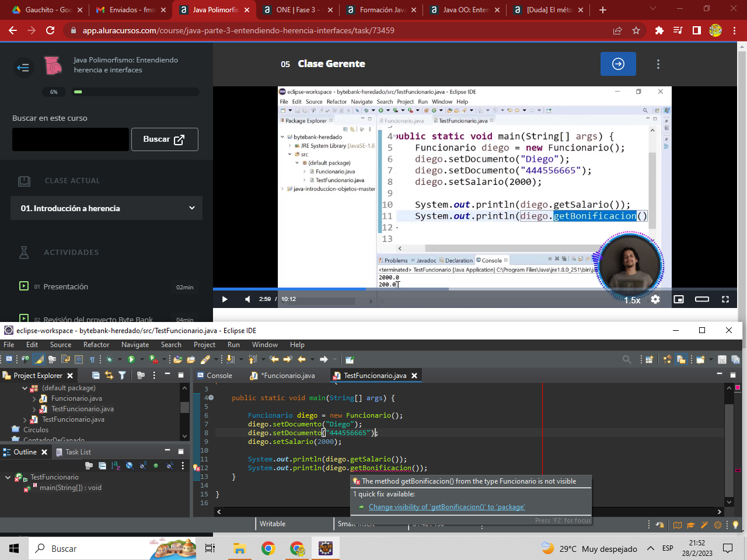Toggle Hide Fields in Outline view
The width and height of the screenshot is (747, 560).
(x=129, y=466)
